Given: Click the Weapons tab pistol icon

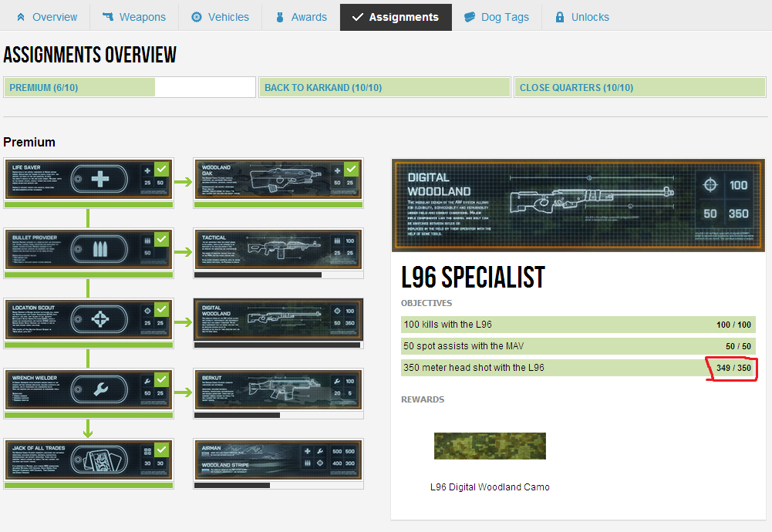Looking at the screenshot, I should click(x=108, y=17).
